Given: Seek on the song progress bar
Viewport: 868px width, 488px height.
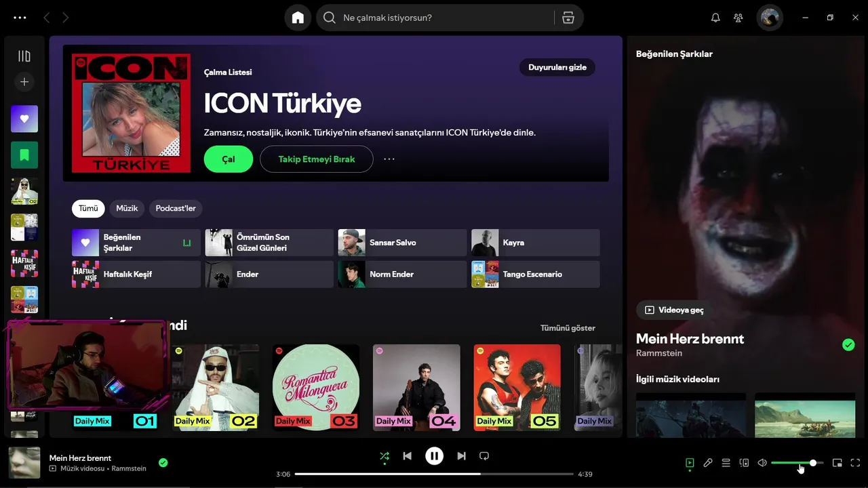Looking at the screenshot, I should point(434,474).
